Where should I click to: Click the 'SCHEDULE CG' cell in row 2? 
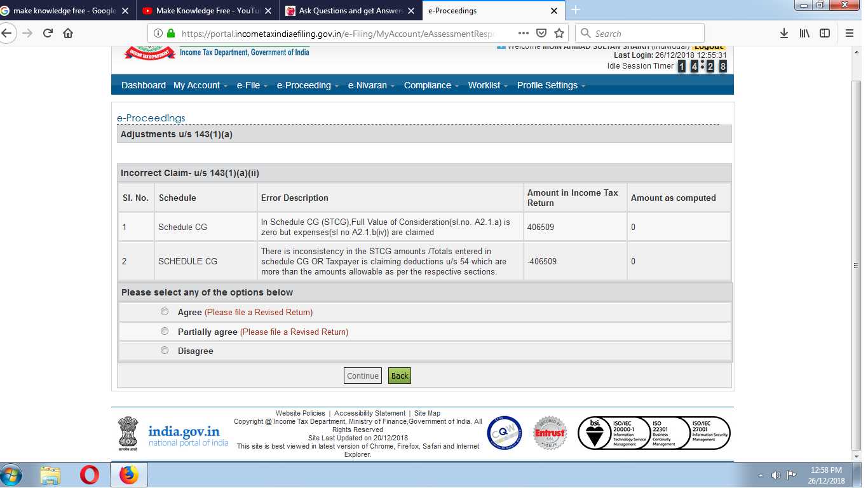pyautogui.click(x=206, y=261)
